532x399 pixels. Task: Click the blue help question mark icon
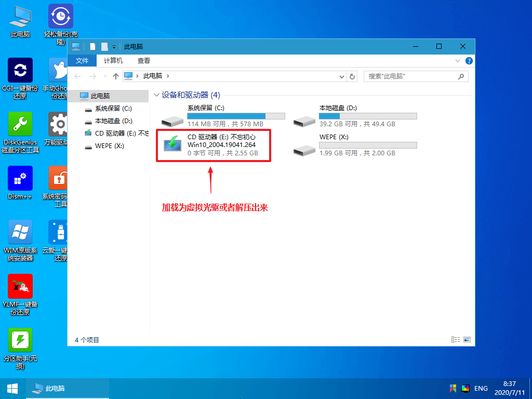tap(469, 61)
